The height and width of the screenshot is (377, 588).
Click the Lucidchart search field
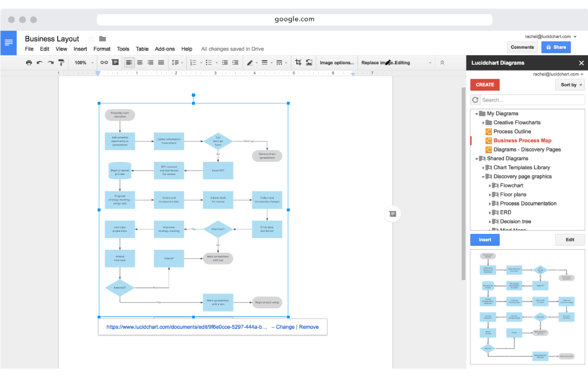point(532,100)
